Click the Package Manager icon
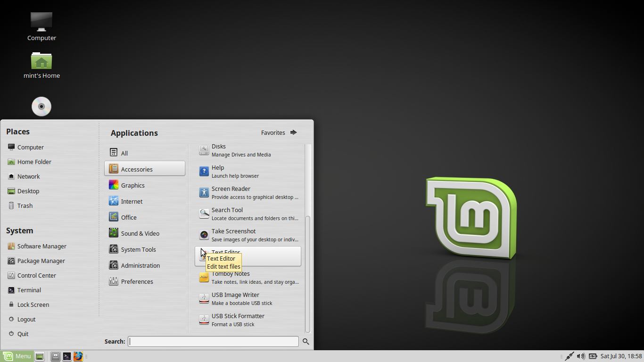The height and width of the screenshot is (362, 644). click(x=11, y=261)
